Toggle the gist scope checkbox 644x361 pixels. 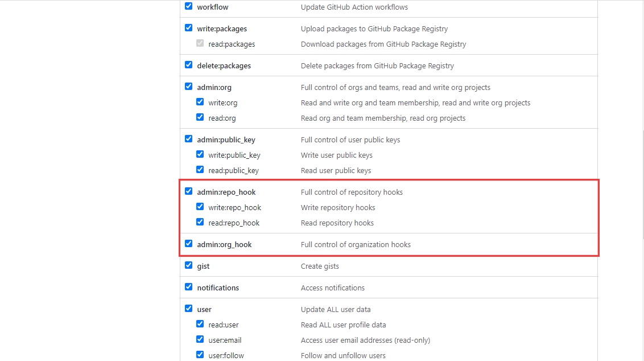click(188, 265)
